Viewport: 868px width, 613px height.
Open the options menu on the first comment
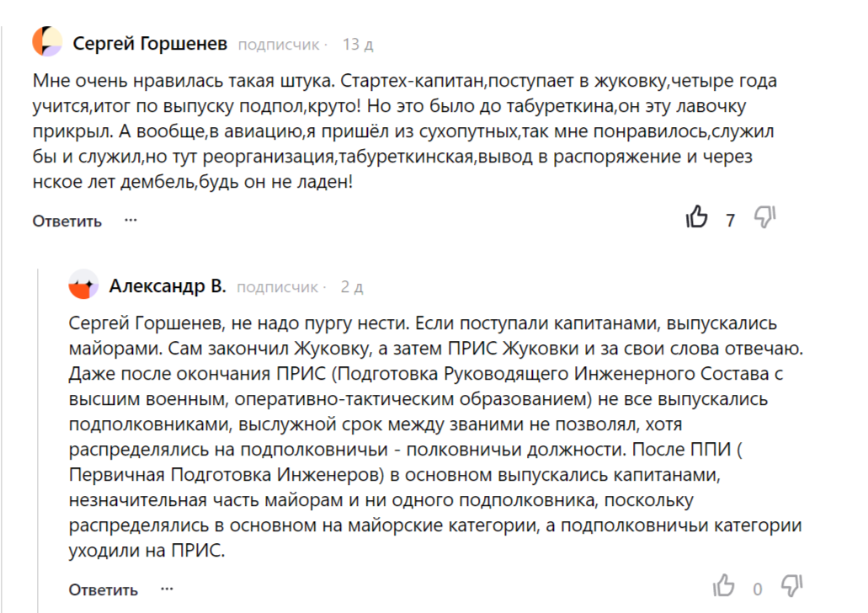pos(130,220)
